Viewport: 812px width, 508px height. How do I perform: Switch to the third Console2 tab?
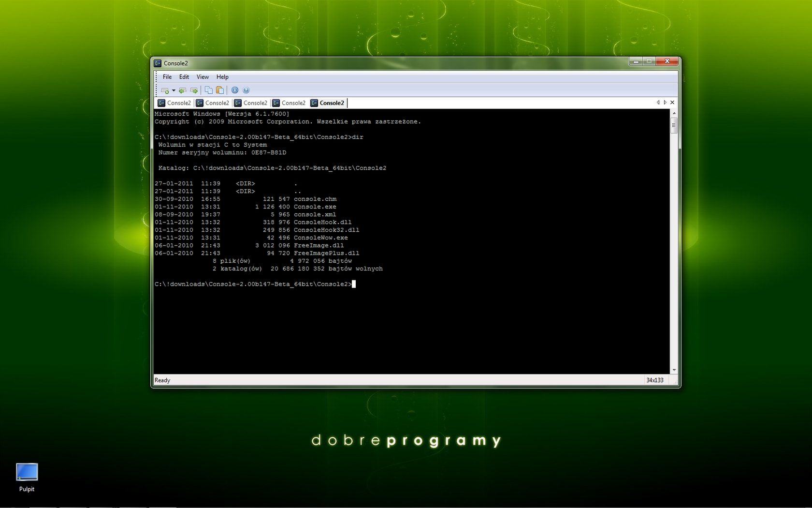tap(251, 103)
